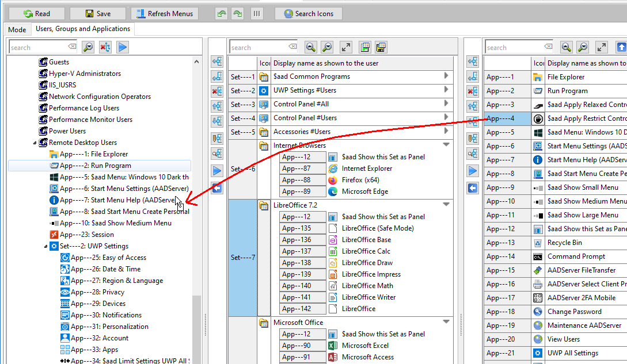Click the Save button with floppy icon
This screenshot has height=364, width=627.
point(97,13)
